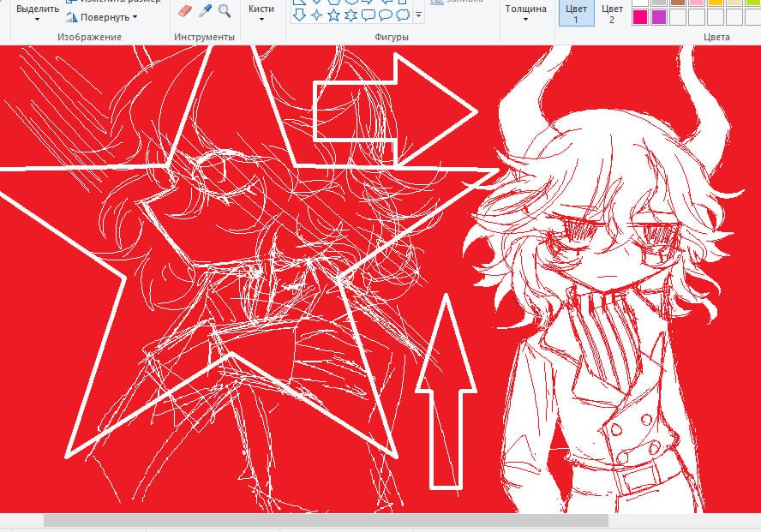Choose the cloud callout shape
Viewport: 761px width, 532px height.
click(403, 15)
